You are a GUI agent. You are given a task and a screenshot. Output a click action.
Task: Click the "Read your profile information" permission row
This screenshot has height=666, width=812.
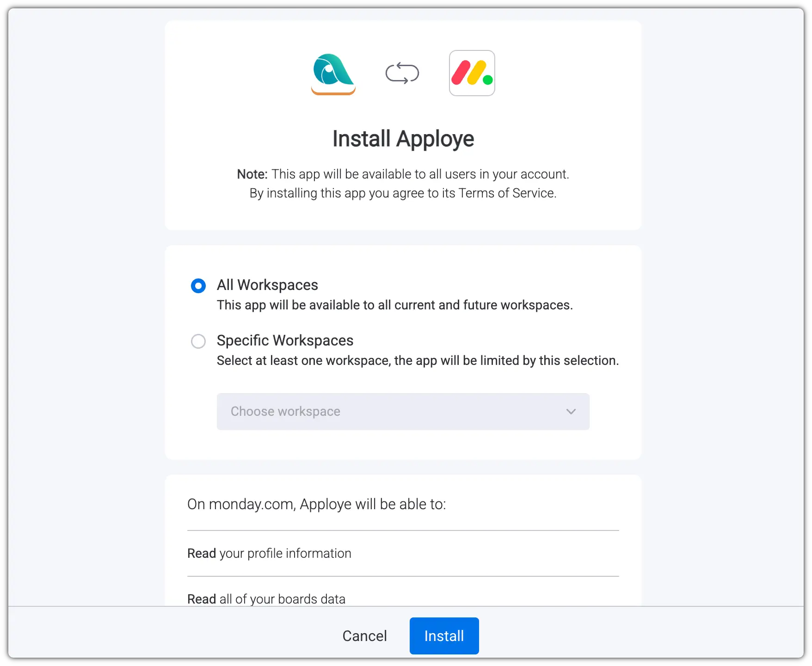[269, 553]
